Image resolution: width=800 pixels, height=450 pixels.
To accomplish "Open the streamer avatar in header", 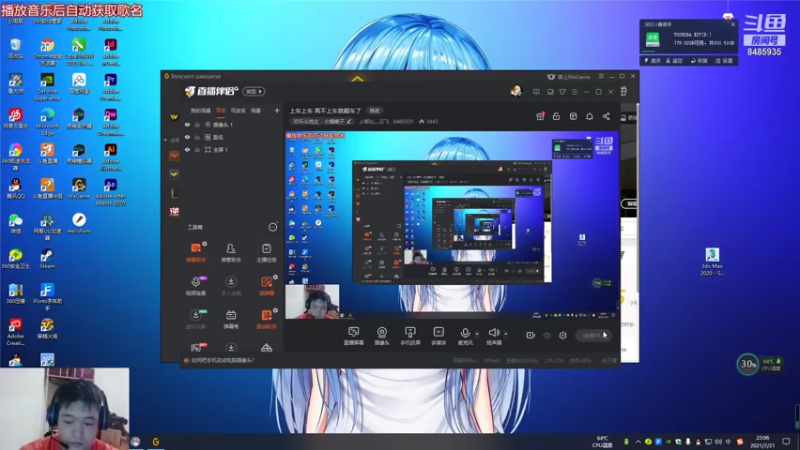I will point(516,91).
